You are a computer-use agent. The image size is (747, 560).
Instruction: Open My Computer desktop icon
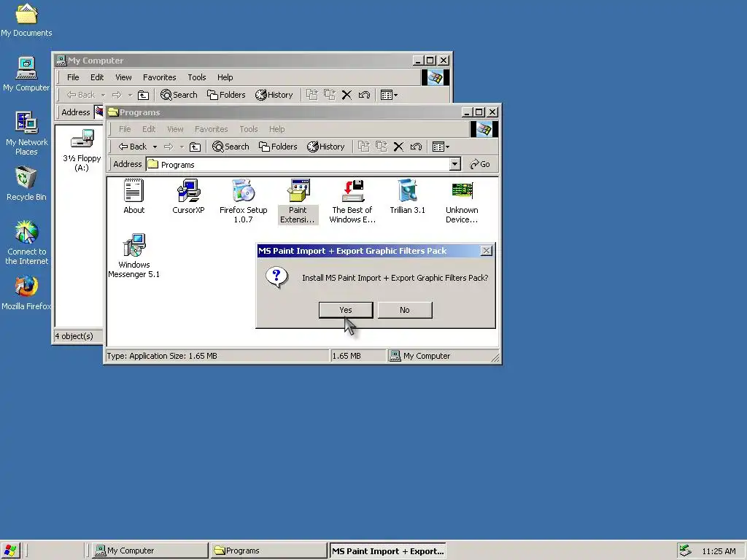pos(26,74)
